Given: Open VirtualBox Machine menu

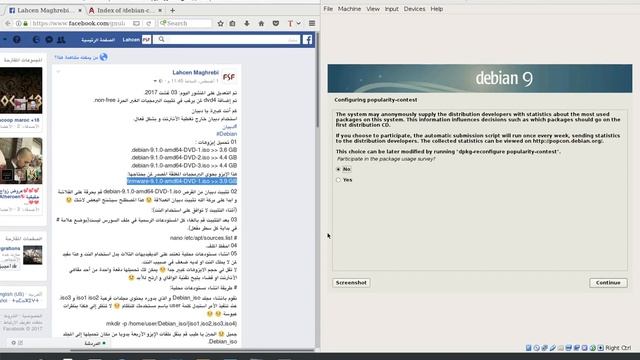Looking at the screenshot, I should [349, 9].
